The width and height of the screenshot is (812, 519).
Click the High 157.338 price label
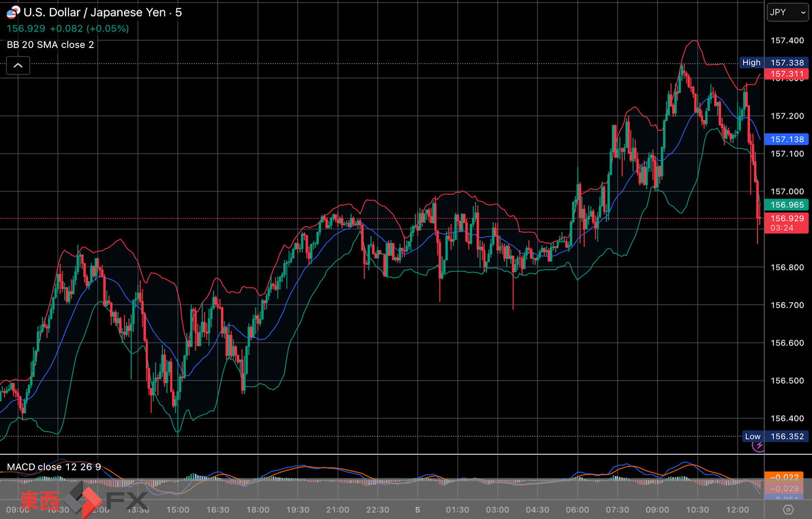(773, 62)
